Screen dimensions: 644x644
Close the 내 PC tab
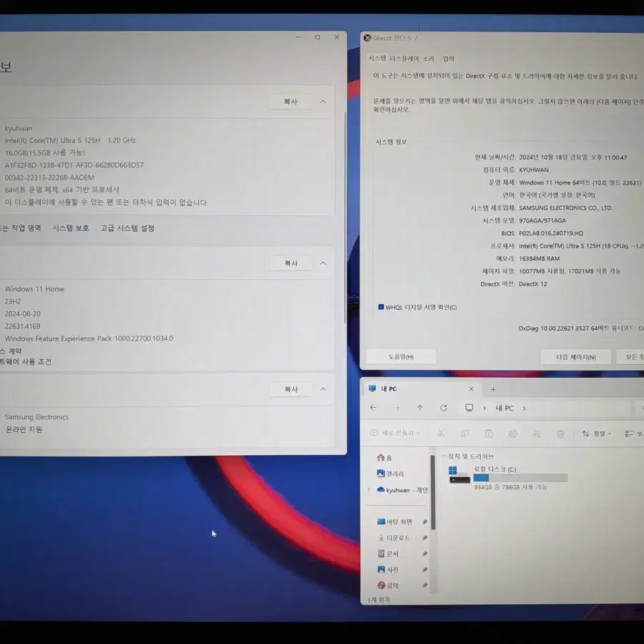click(471, 389)
